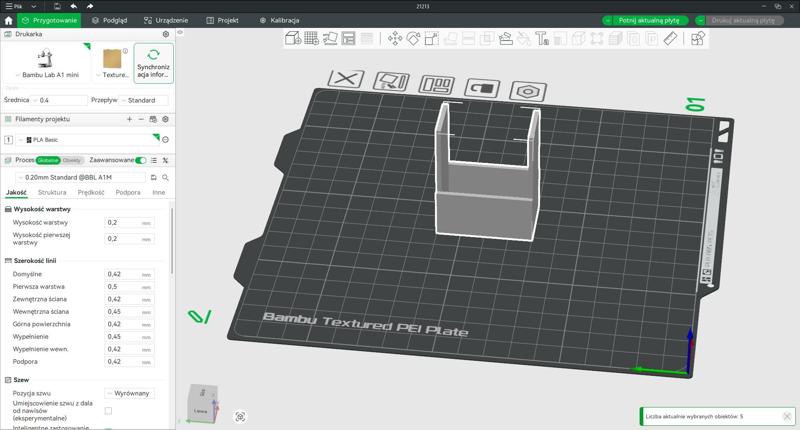
Task: Select the Move tool in the toolbar
Action: click(x=394, y=38)
